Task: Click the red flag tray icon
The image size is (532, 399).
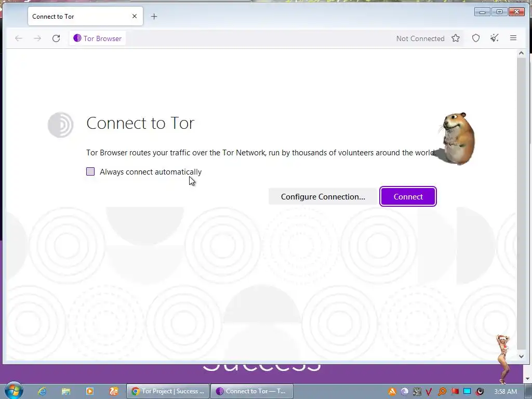Action: 455,391
